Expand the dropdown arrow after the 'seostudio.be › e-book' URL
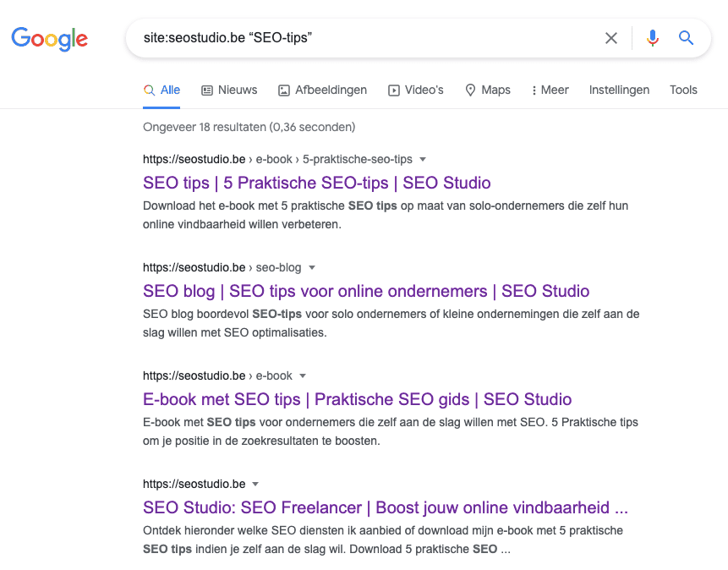The width and height of the screenshot is (728, 570). (x=303, y=375)
